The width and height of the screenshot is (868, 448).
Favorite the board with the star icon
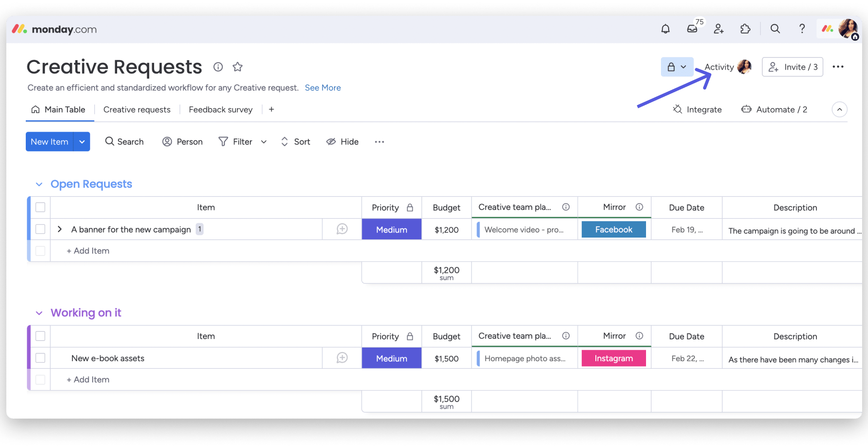click(x=237, y=67)
